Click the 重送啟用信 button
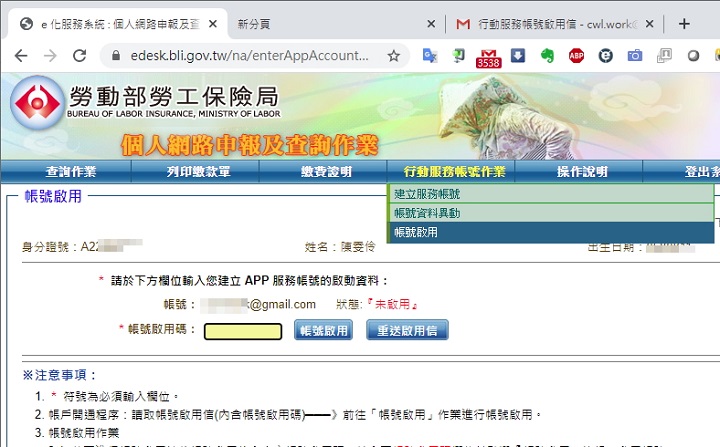This screenshot has height=447, width=720. (407, 330)
